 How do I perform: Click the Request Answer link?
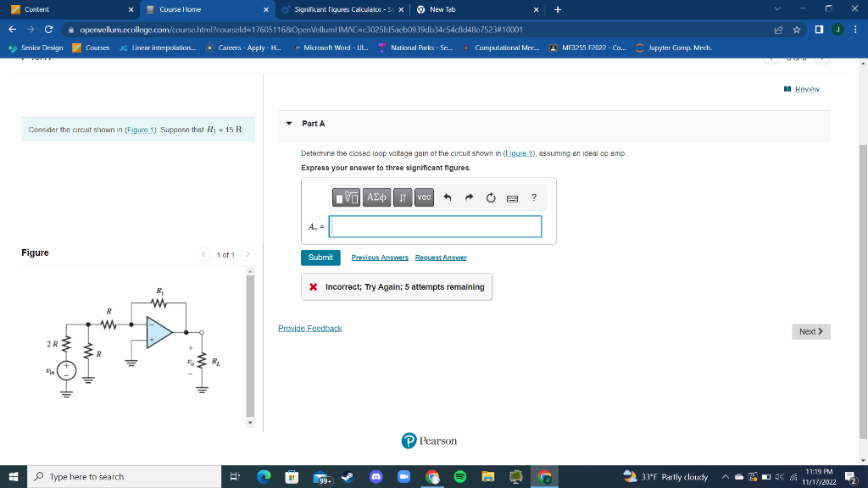tap(441, 258)
